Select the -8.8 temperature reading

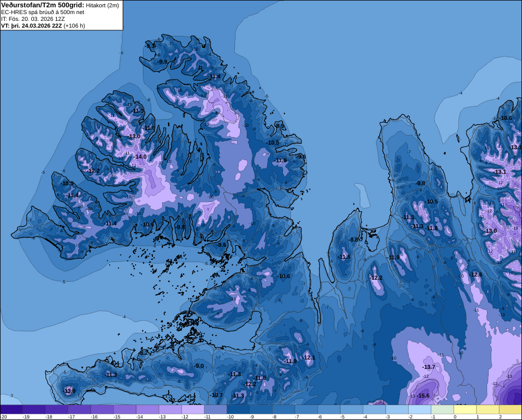coord(353,239)
